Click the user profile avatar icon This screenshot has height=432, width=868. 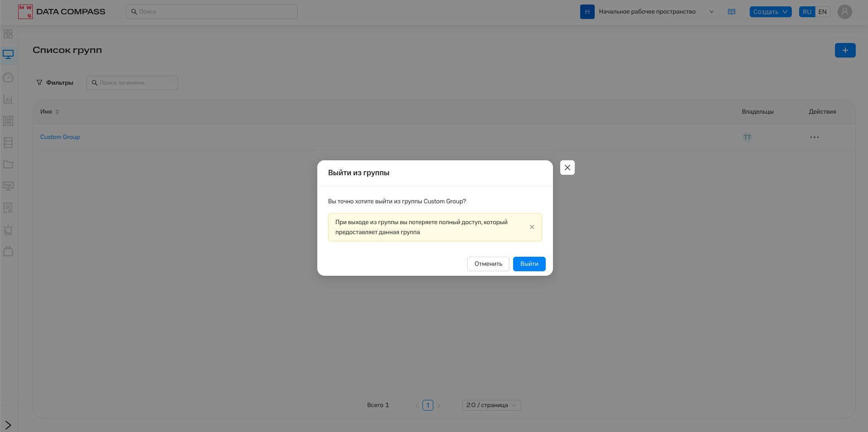[844, 12]
